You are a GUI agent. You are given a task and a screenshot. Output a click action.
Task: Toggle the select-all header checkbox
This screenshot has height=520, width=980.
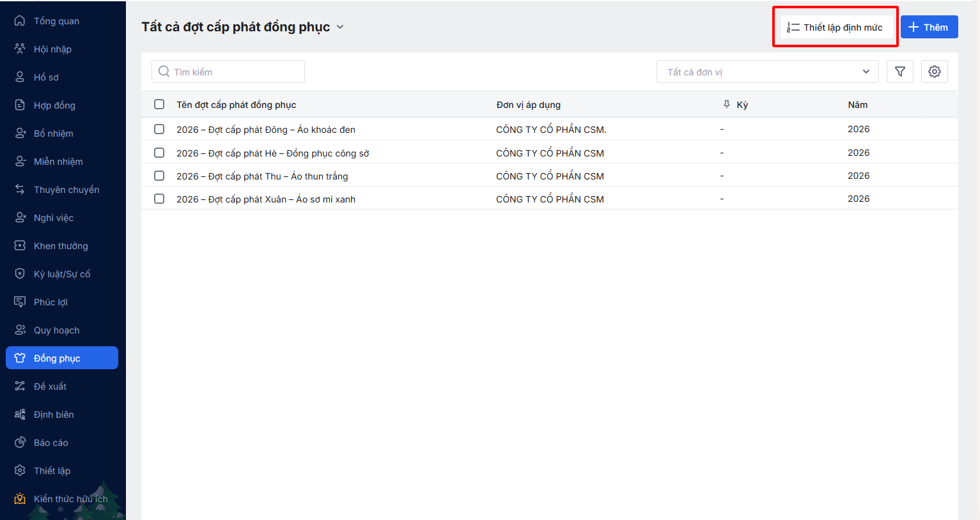[x=159, y=104]
